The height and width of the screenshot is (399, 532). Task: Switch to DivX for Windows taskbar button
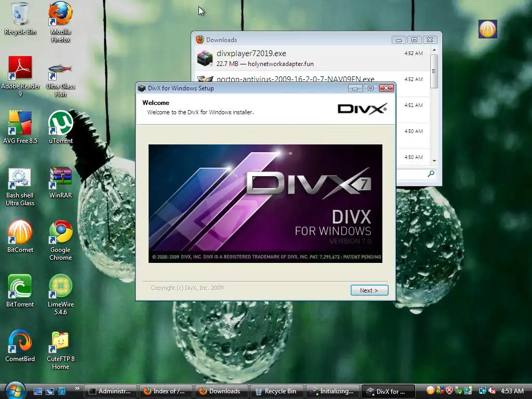pos(388,391)
